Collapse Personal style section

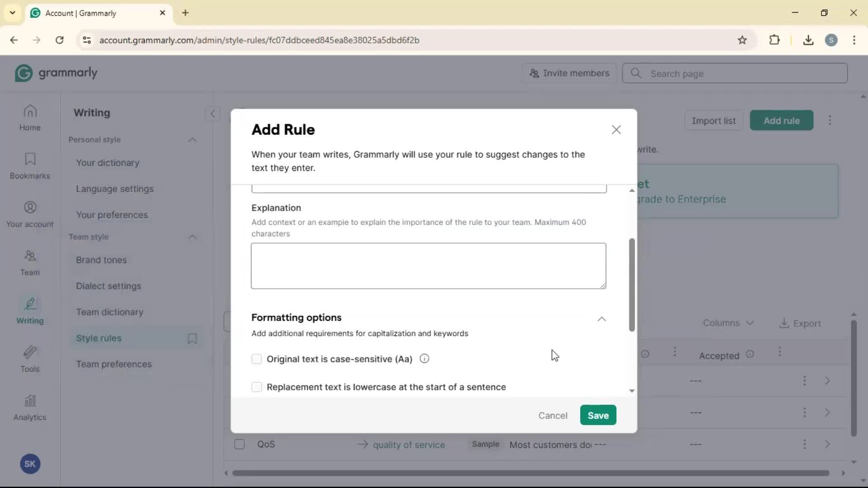click(193, 140)
